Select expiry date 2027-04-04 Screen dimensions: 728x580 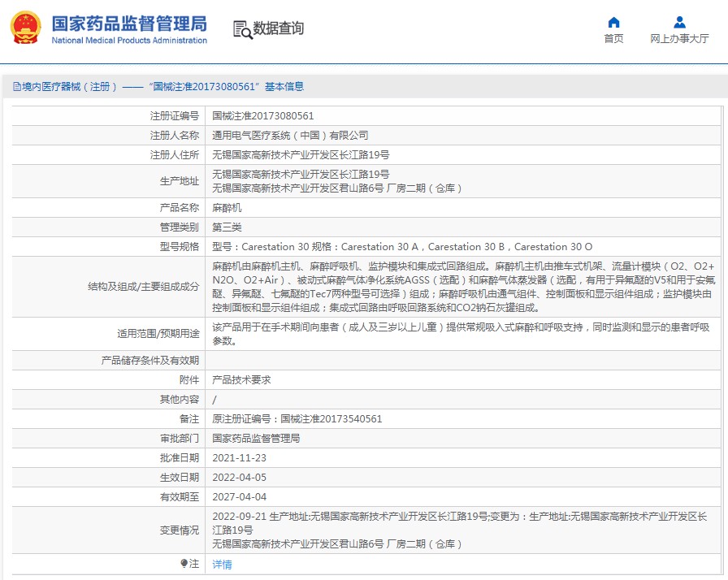[239, 496]
